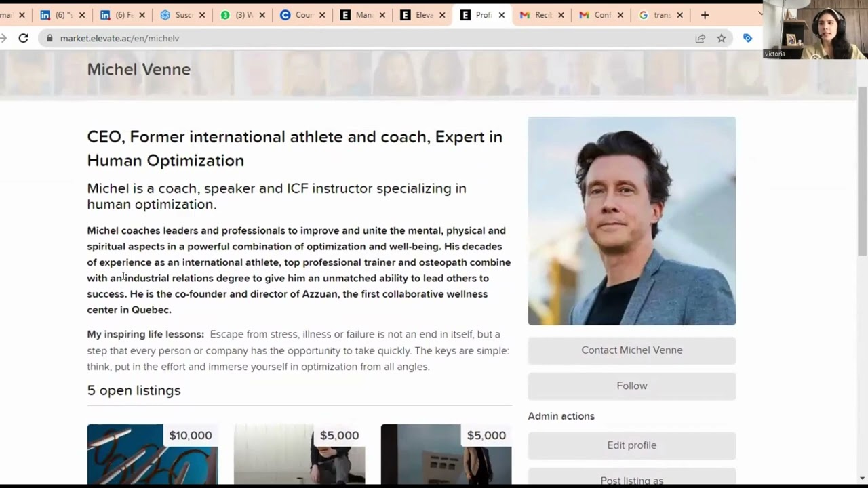The height and width of the screenshot is (488, 868).
Task: Close the 'Recit' Gmail tab
Action: [561, 15]
